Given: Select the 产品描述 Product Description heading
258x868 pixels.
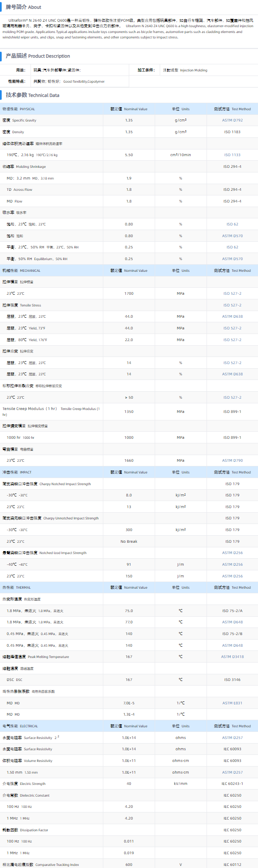Looking at the screenshot, I should point(38,56).
